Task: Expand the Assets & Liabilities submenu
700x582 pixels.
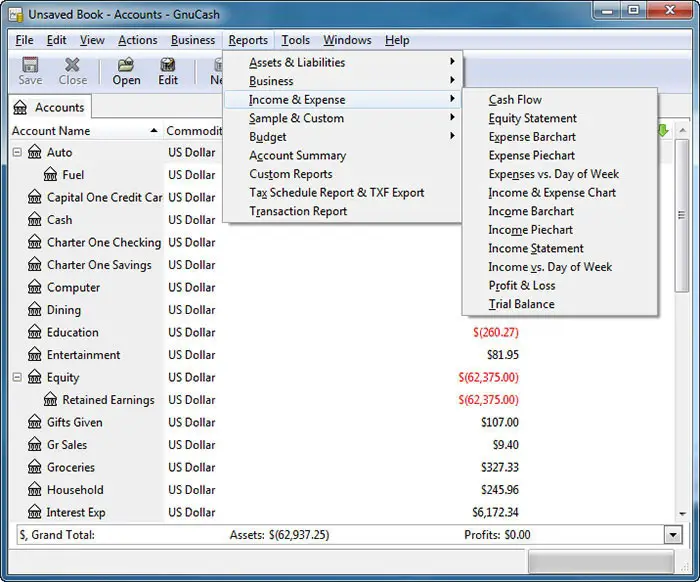Action: click(343, 62)
